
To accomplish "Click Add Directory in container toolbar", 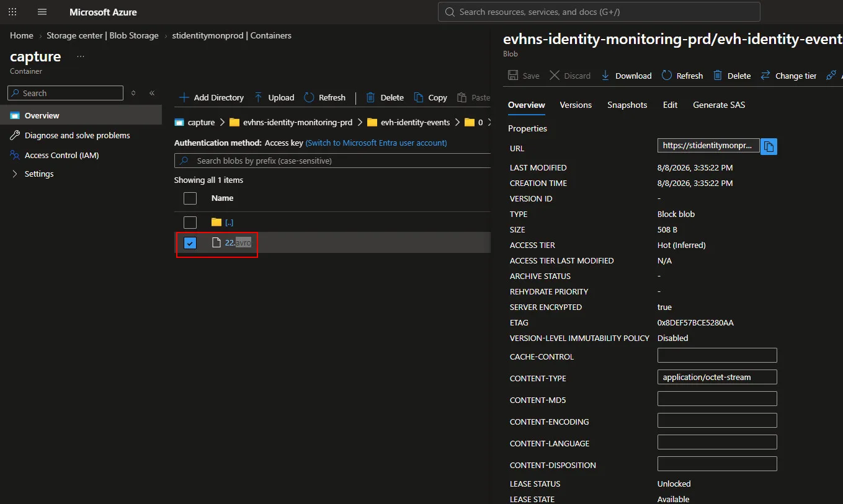I will (212, 97).
